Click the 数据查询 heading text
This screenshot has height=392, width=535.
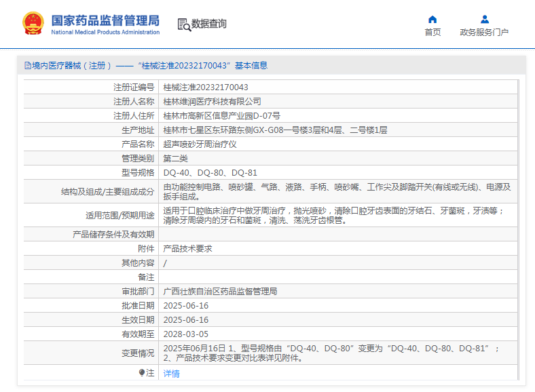pyautogui.click(x=209, y=24)
